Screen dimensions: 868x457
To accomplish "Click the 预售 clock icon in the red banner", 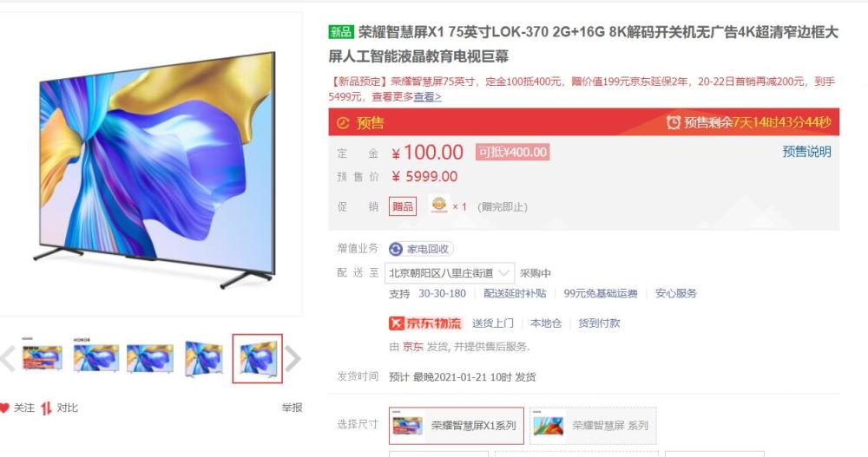I will point(343,123).
